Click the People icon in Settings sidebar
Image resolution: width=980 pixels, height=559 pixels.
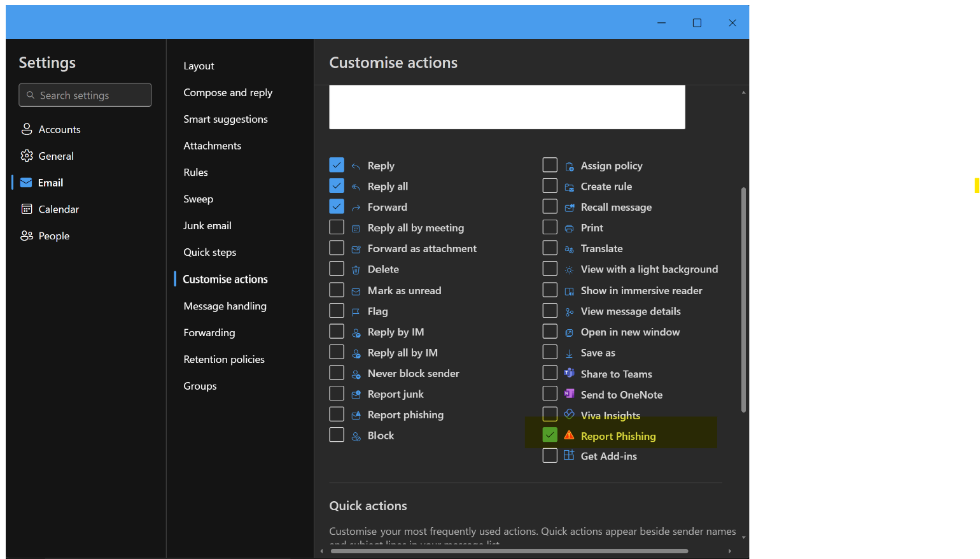pos(27,235)
